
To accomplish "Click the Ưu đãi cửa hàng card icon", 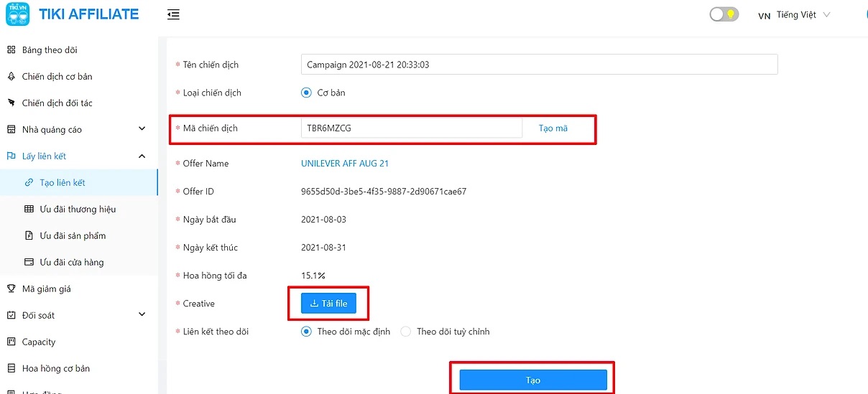I will tap(29, 263).
